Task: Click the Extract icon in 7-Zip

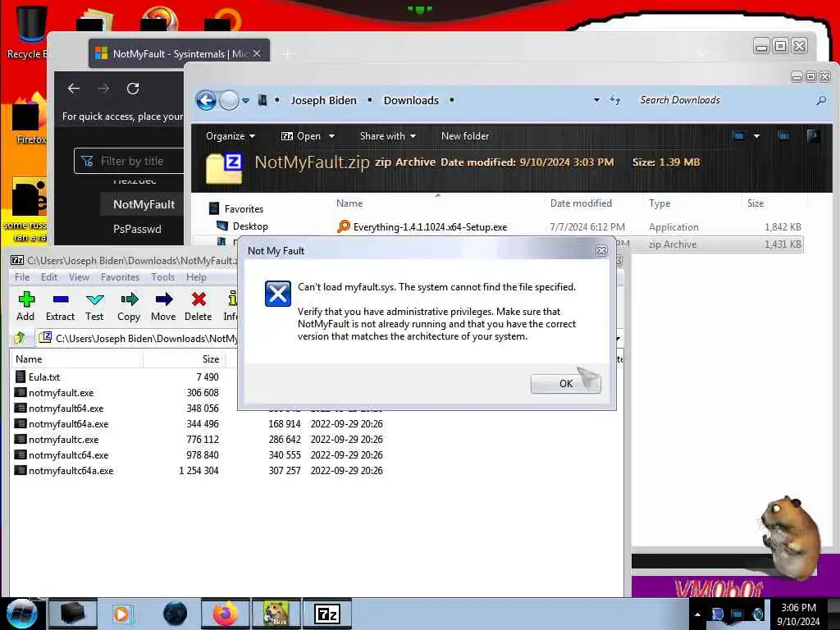Action: 60,307
